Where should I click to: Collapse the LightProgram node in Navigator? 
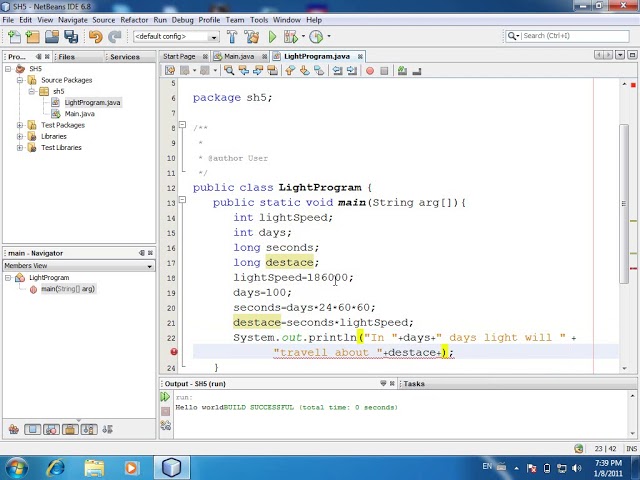(8, 278)
